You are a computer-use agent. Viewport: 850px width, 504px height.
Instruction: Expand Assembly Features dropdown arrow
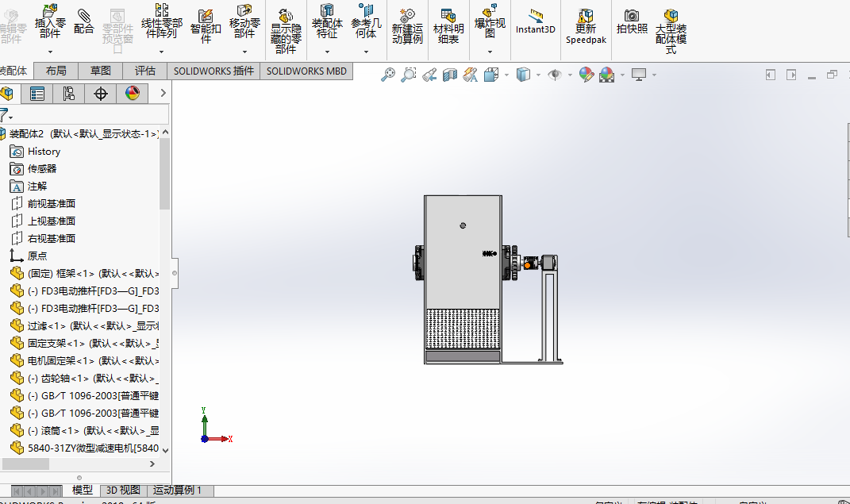327,52
